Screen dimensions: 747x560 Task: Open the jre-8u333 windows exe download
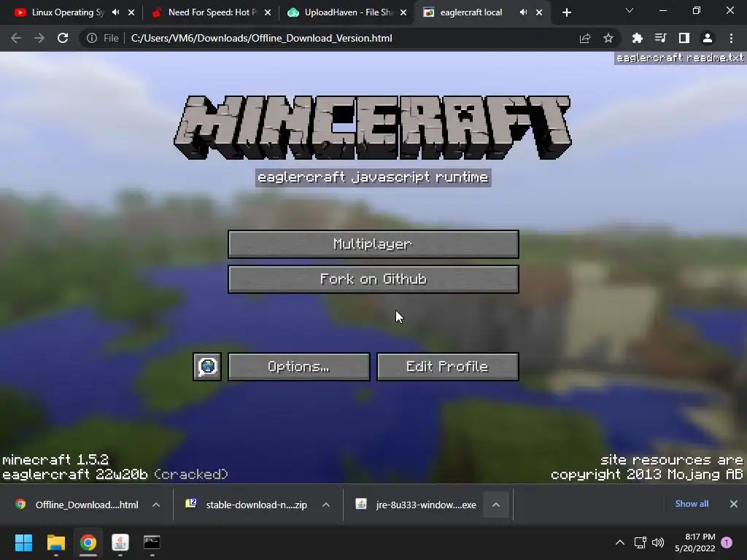[x=417, y=505]
